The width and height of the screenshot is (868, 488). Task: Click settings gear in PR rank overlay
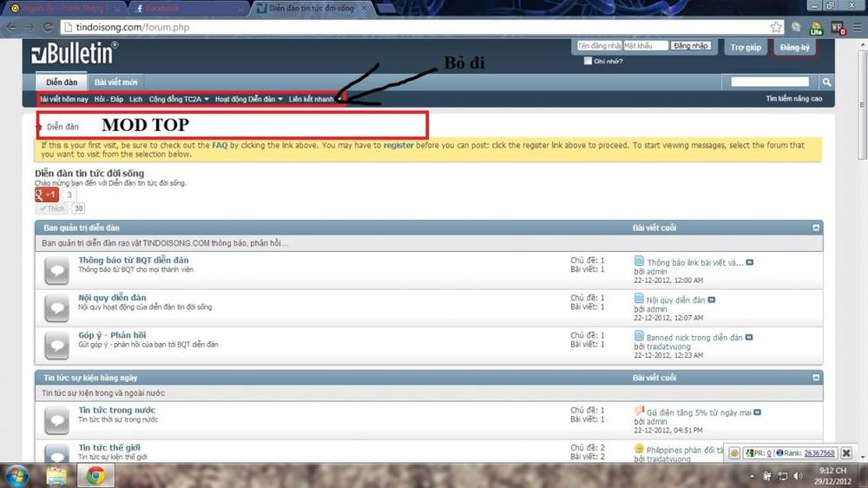point(734,453)
